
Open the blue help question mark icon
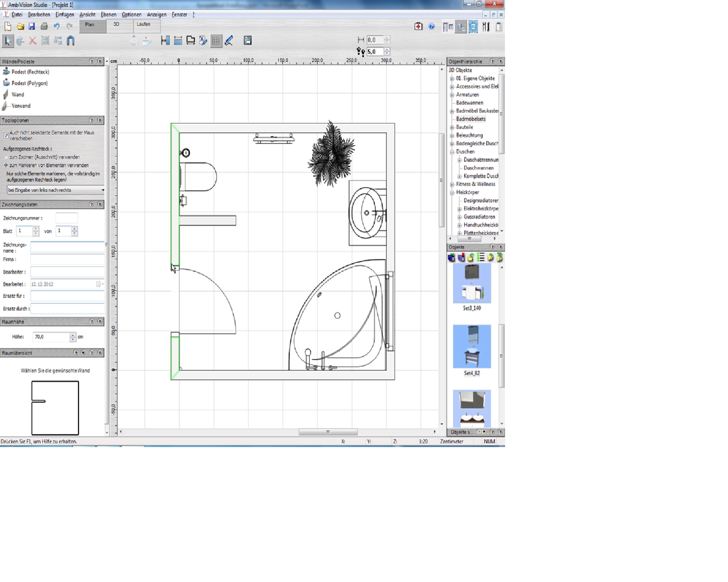coord(431,27)
